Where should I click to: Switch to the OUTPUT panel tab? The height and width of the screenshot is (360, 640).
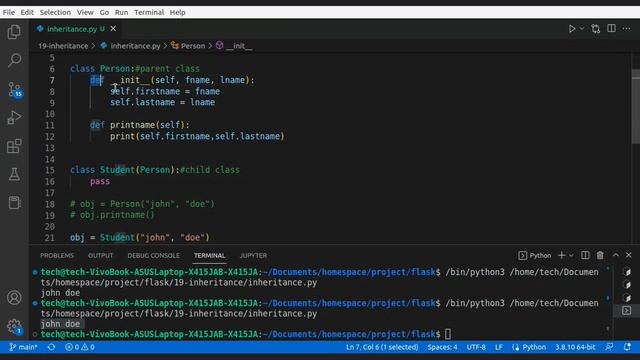[100, 256]
